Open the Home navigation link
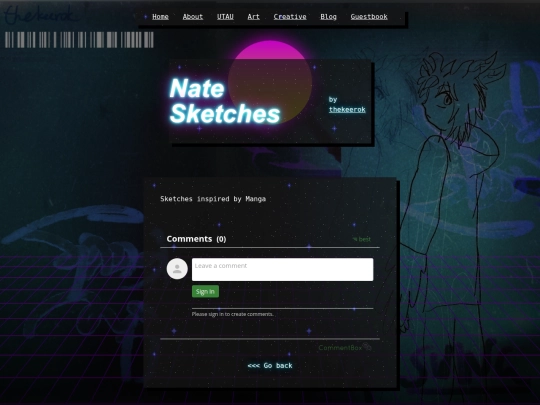The image size is (540, 405). [x=160, y=17]
